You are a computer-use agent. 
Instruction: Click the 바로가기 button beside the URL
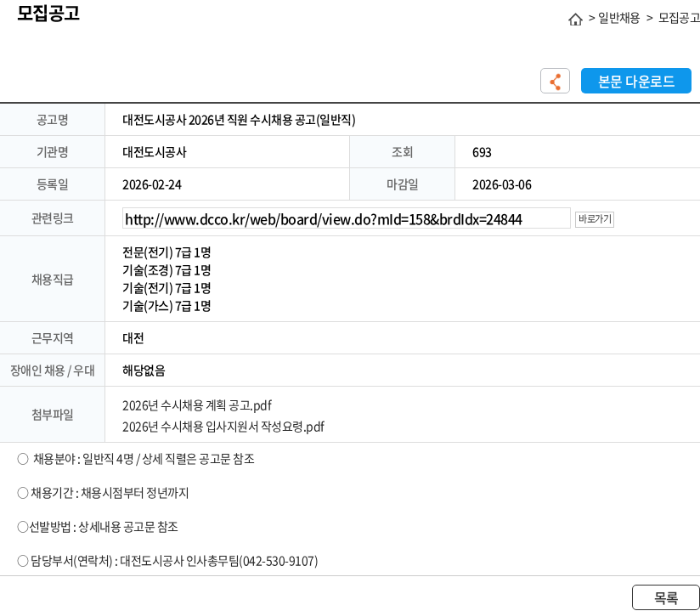tap(594, 219)
